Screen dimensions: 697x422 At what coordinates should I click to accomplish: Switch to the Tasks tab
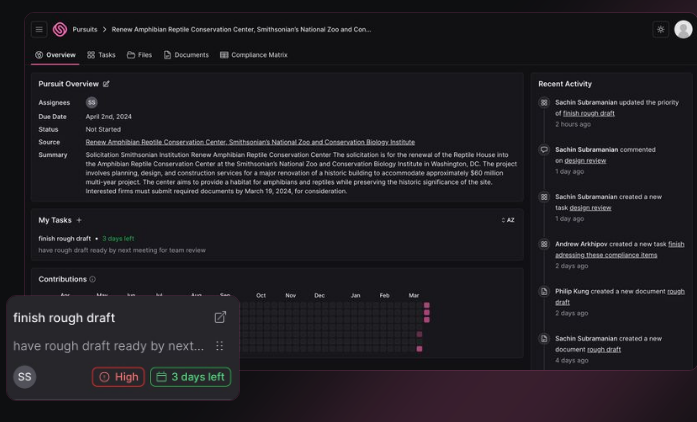tap(101, 55)
